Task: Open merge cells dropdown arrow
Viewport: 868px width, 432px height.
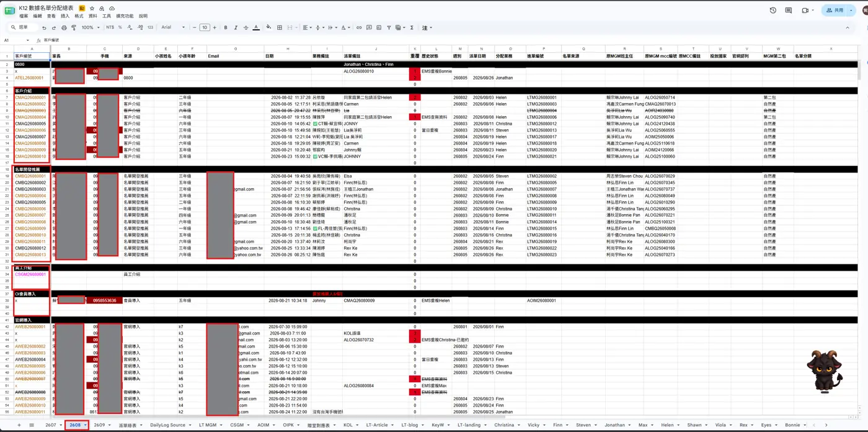Action: [296, 27]
